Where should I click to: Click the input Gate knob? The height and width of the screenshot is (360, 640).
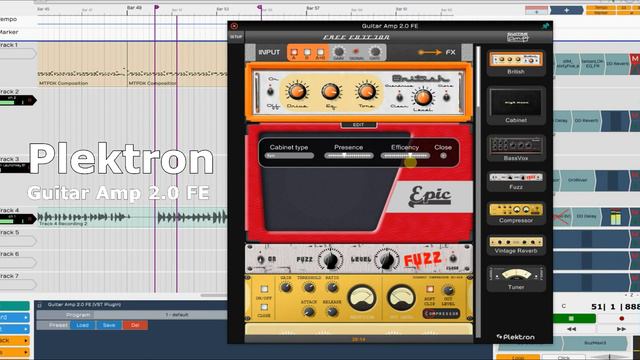[375, 51]
